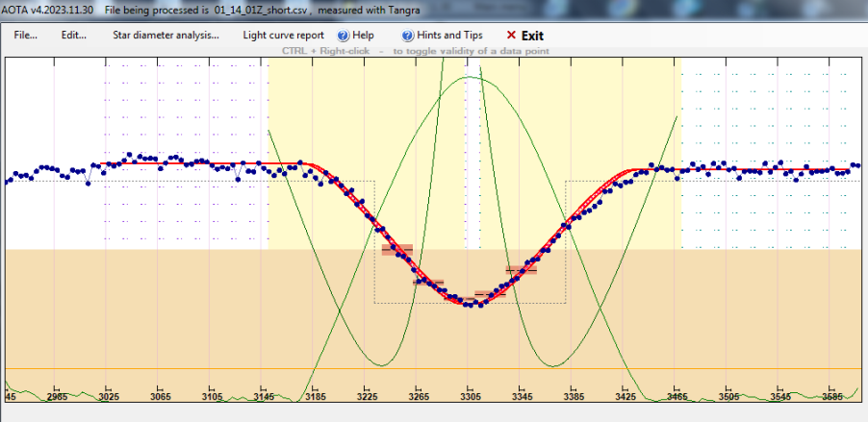Select the 3105 frame tick on axis

point(212,396)
